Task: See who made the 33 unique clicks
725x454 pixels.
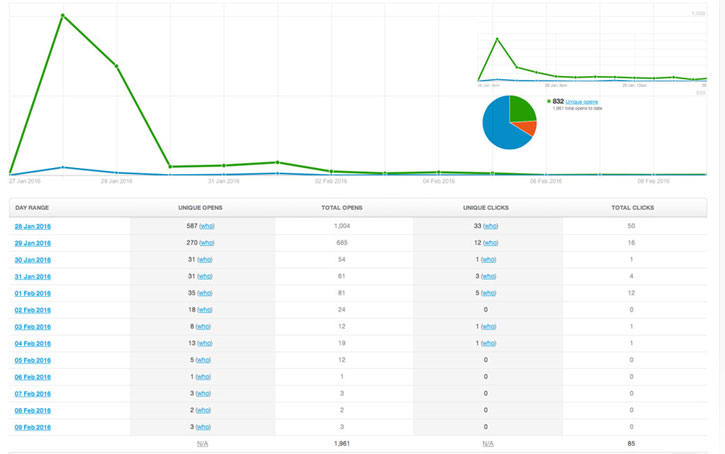Action: tap(491, 226)
